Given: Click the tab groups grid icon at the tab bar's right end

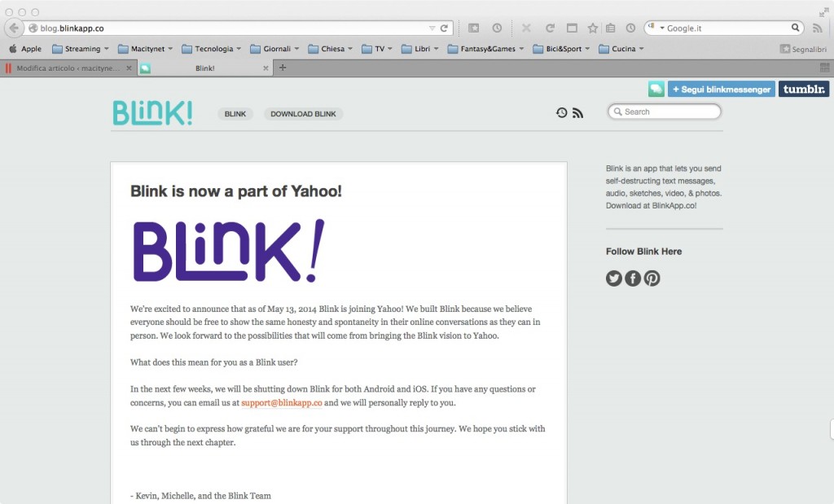Looking at the screenshot, I should tap(824, 68).
